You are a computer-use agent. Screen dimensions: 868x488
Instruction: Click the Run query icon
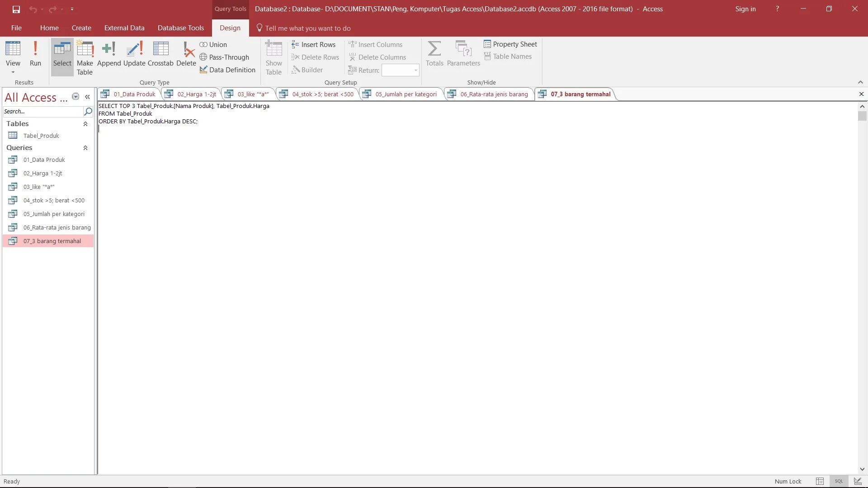[35, 53]
